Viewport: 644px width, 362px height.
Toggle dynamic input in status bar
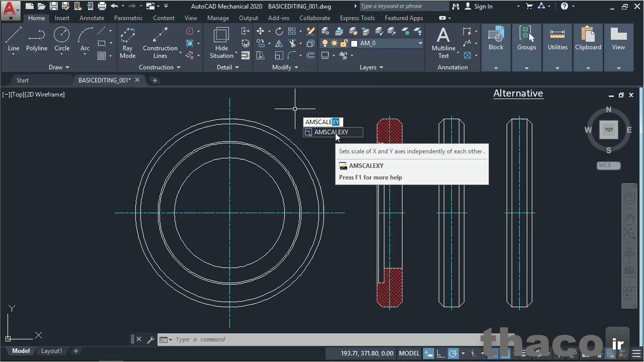tap(429, 353)
